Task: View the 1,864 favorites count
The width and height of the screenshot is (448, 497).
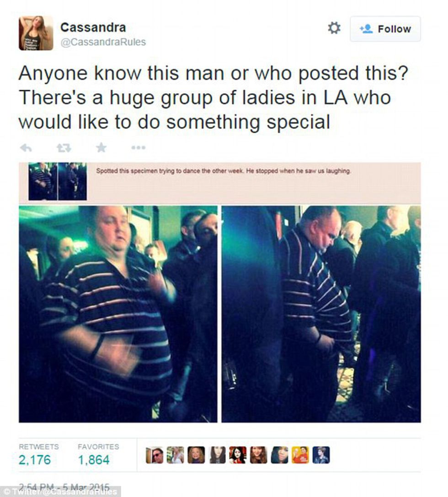Action: click(94, 460)
